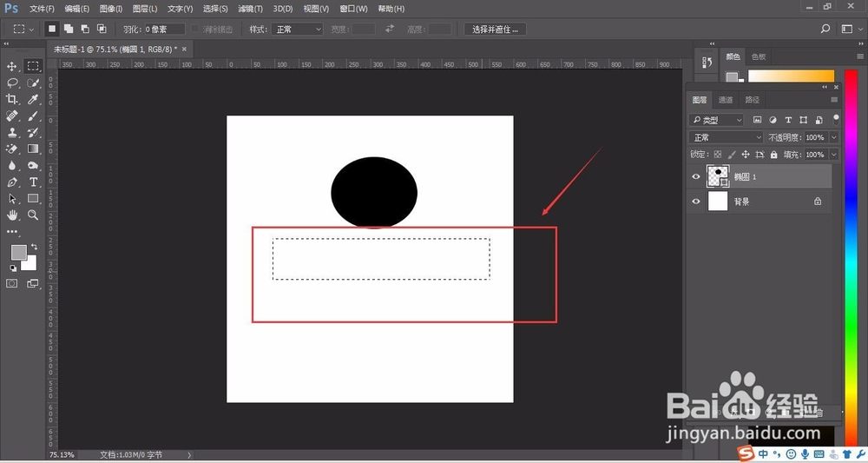868x463 pixels.
Task: Choose the Pen tool
Action: pos(11,182)
